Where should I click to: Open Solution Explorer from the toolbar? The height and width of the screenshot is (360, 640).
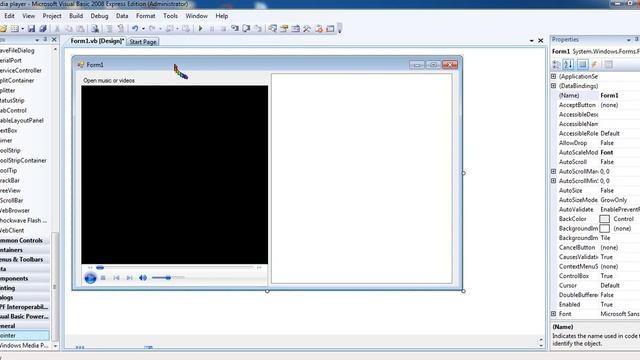(272, 29)
